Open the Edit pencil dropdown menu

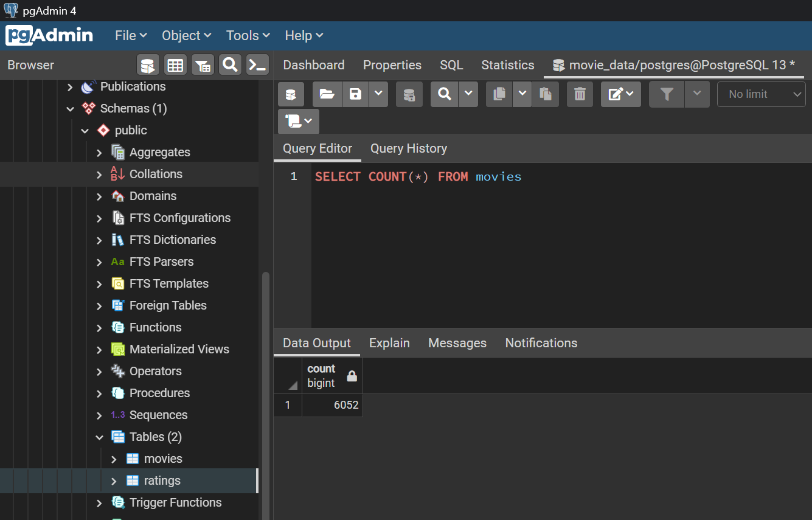[621, 94]
